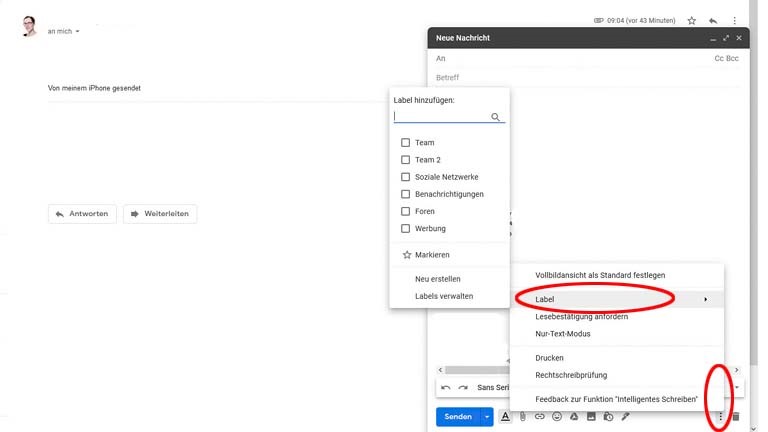Open the emoji picker

557,416
